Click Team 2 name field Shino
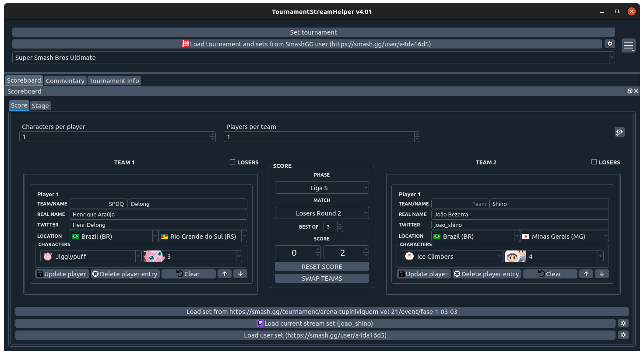Image resolution: width=644 pixels, height=355 pixels. (549, 204)
